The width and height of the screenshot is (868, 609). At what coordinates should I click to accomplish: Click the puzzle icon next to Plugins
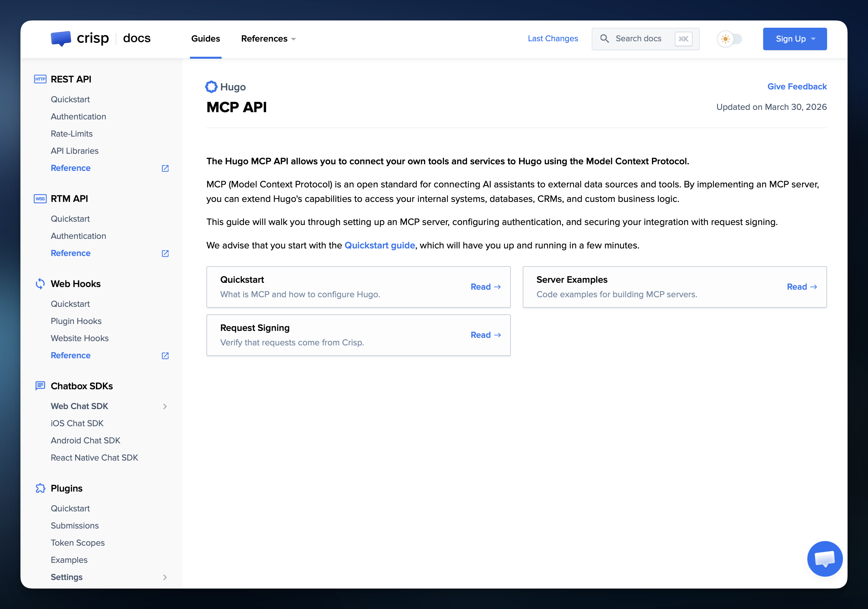click(x=40, y=488)
